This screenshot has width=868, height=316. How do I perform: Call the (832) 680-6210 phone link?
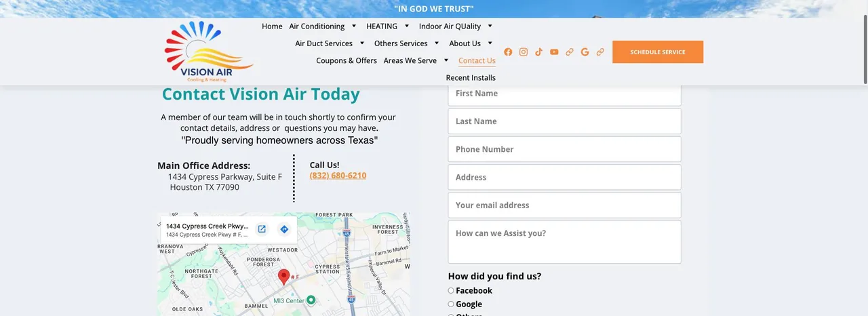[338, 176]
